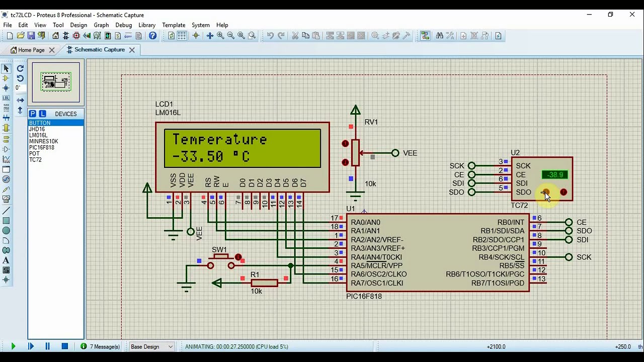Viewport: 644px width, 362px height.
Task: Toggle vertical Y-mirror reflection
Action: click(x=20, y=110)
